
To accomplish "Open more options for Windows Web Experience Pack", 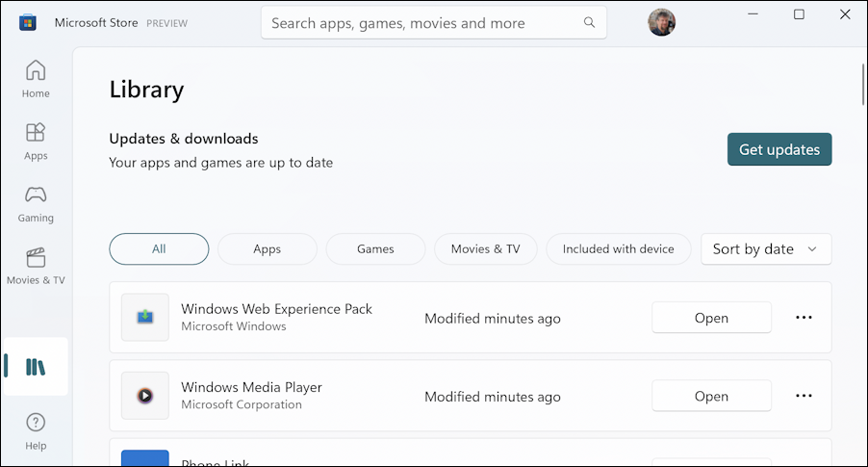I will coord(804,318).
